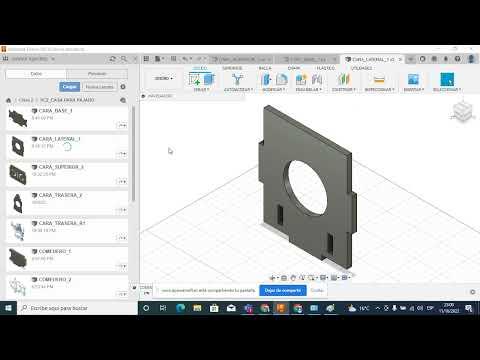Open the CARA_BASE_1 file thumbnail
The image size is (480, 360).
click(18, 118)
